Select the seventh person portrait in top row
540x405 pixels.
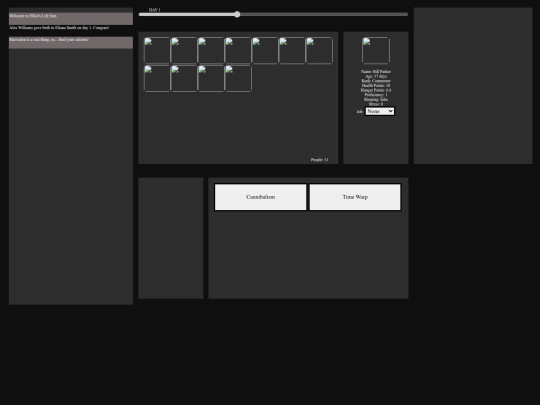pyautogui.click(x=319, y=50)
